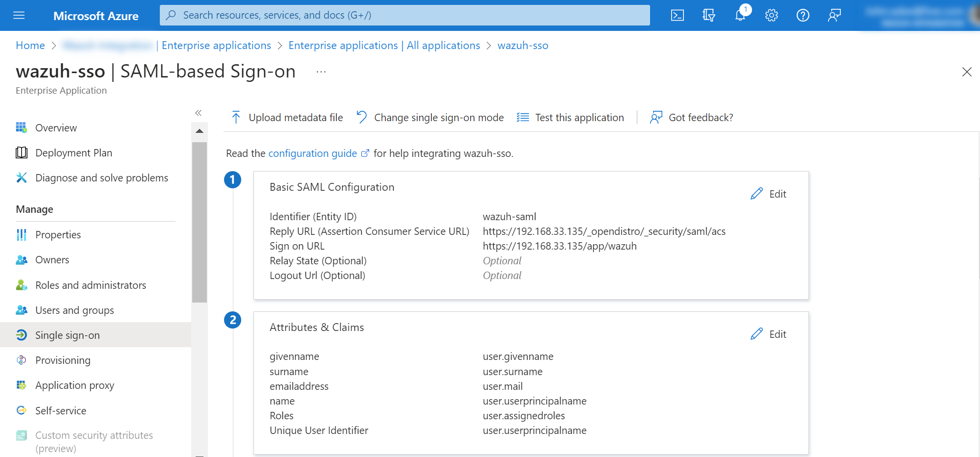
Task: Open the ellipsis more options next to the title
Action: point(321,72)
